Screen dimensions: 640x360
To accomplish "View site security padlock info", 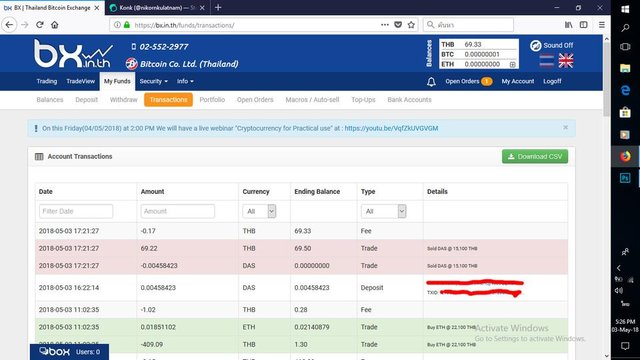I will click(127, 25).
